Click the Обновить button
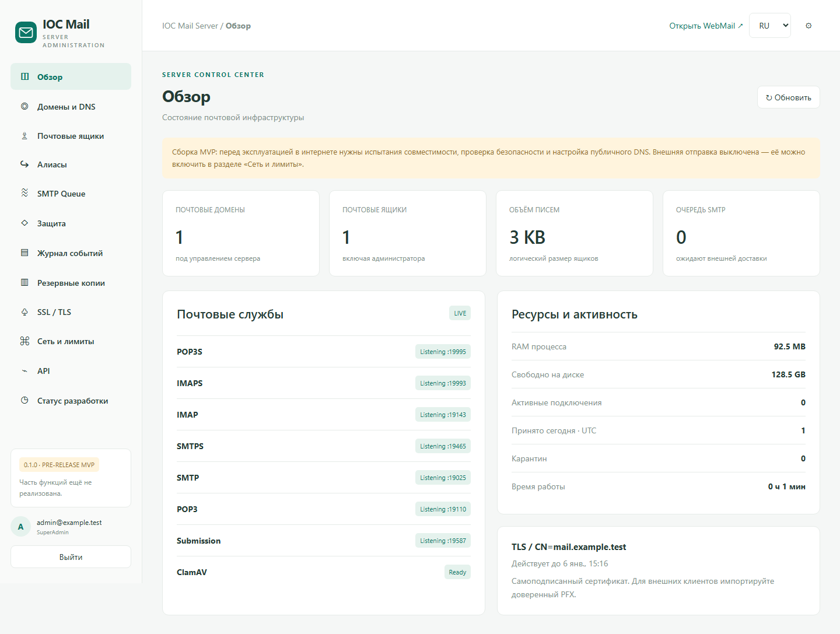 789,97
